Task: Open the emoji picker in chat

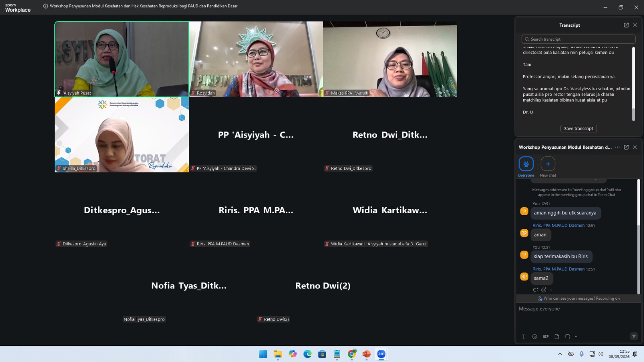Action: [535, 337]
